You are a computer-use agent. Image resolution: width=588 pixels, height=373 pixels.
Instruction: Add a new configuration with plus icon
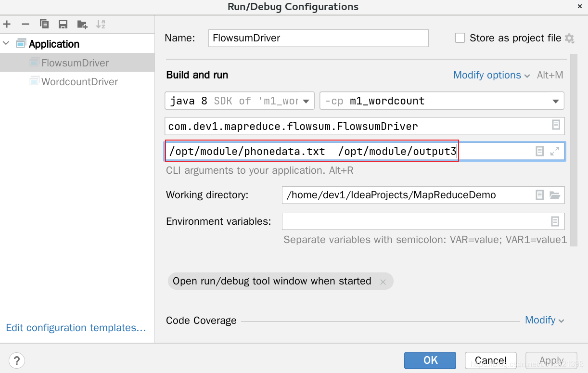[x=7, y=24]
